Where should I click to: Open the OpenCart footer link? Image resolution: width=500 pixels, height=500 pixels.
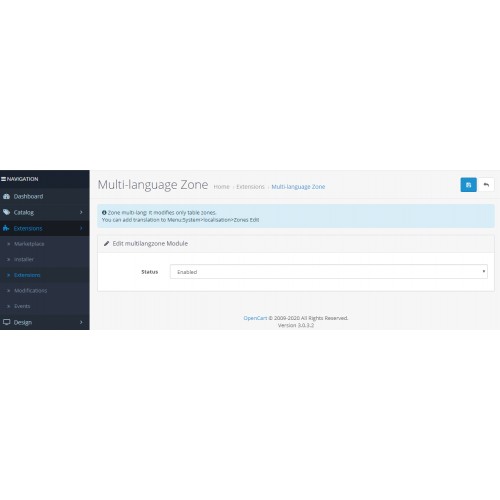tap(255, 318)
